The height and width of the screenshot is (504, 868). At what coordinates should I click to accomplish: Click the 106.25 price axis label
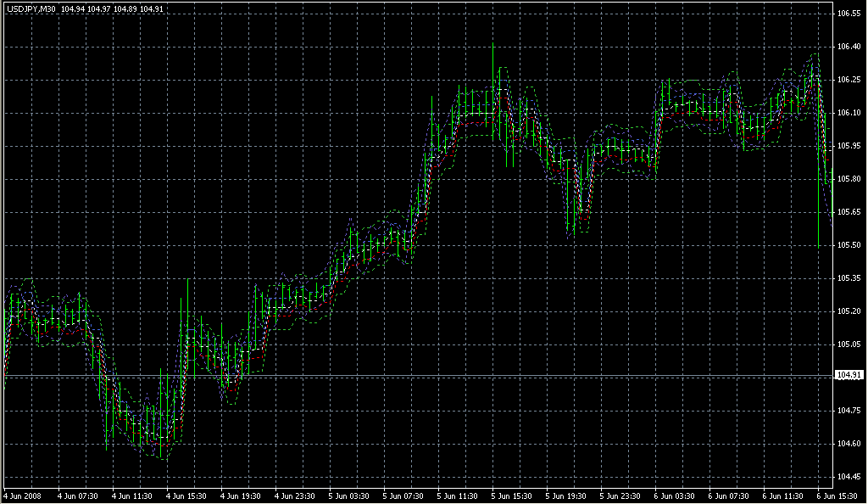coord(849,80)
